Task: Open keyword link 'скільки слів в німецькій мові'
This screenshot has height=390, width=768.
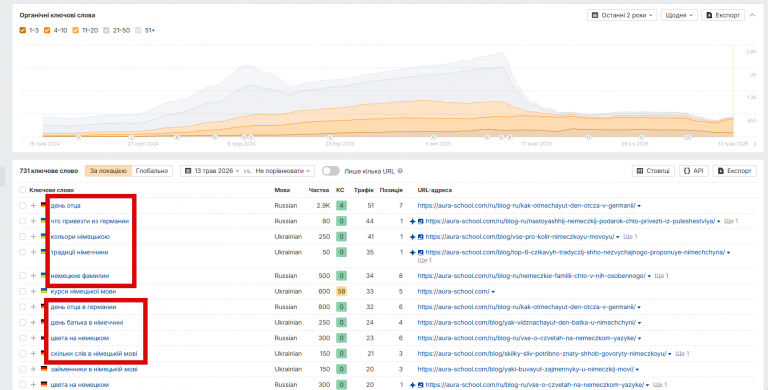Action: [x=94, y=354]
